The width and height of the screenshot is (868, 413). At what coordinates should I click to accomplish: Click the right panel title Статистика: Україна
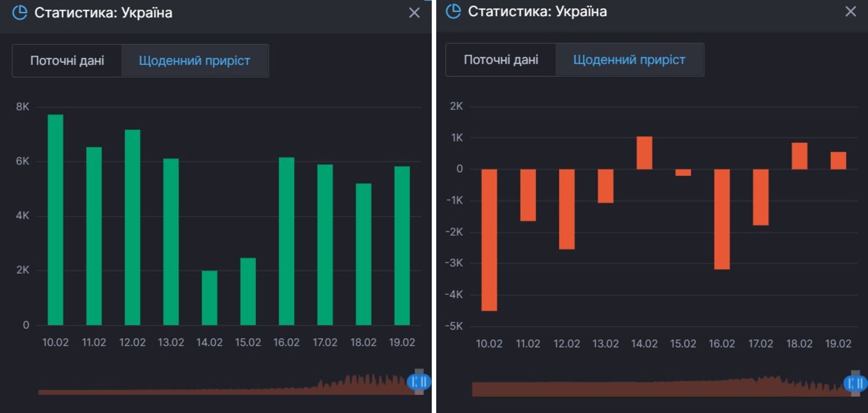tap(537, 11)
